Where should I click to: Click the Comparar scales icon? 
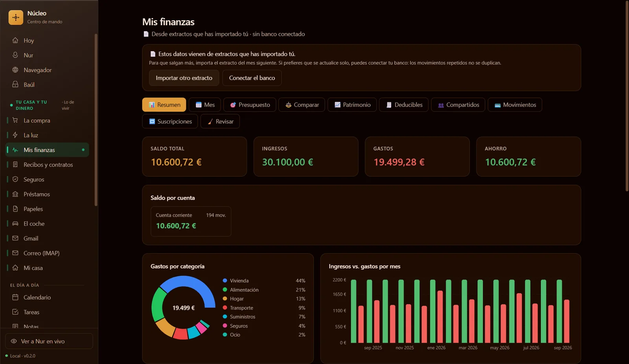click(x=288, y=105)
